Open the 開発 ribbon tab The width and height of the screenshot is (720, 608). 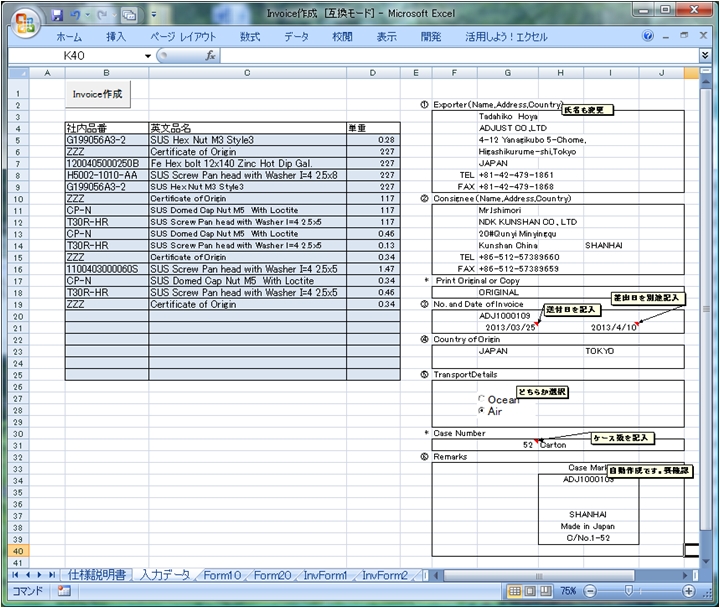[431, 37]
